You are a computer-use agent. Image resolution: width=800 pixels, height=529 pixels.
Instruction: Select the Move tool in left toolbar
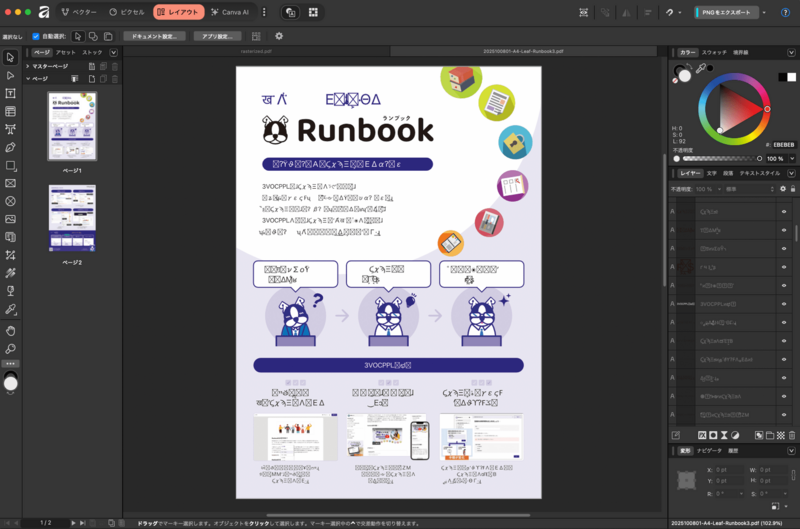[10, 57]
